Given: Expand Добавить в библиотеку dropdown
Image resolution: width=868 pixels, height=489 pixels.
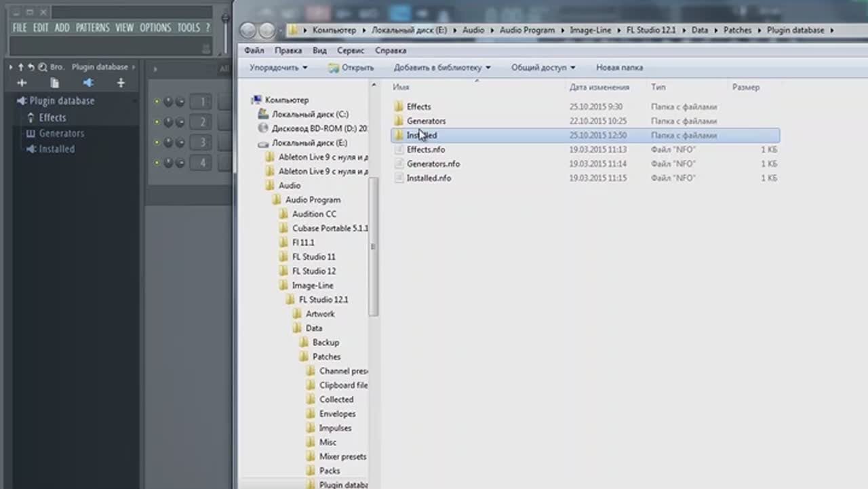Looking at the screenshot, I should [441, 68].
